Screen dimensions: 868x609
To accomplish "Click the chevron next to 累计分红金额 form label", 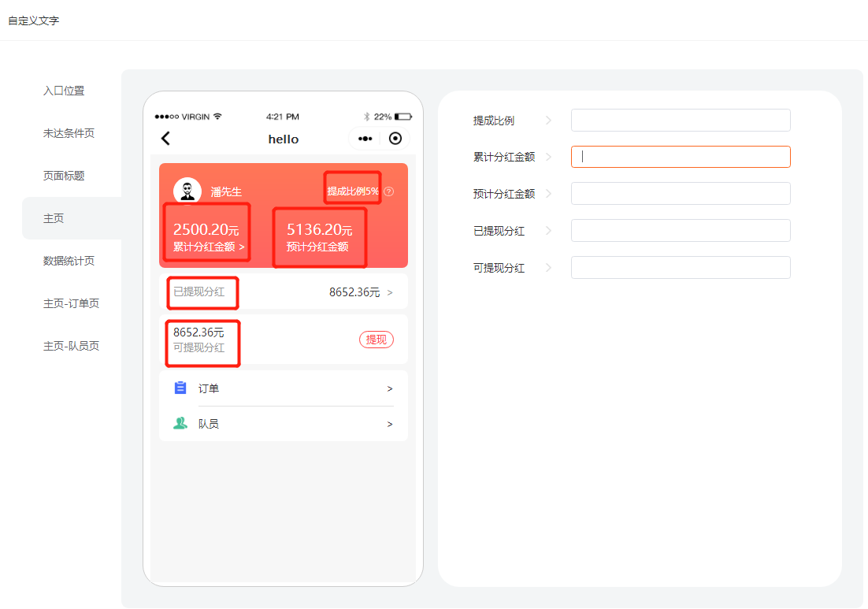I will 548,157.
